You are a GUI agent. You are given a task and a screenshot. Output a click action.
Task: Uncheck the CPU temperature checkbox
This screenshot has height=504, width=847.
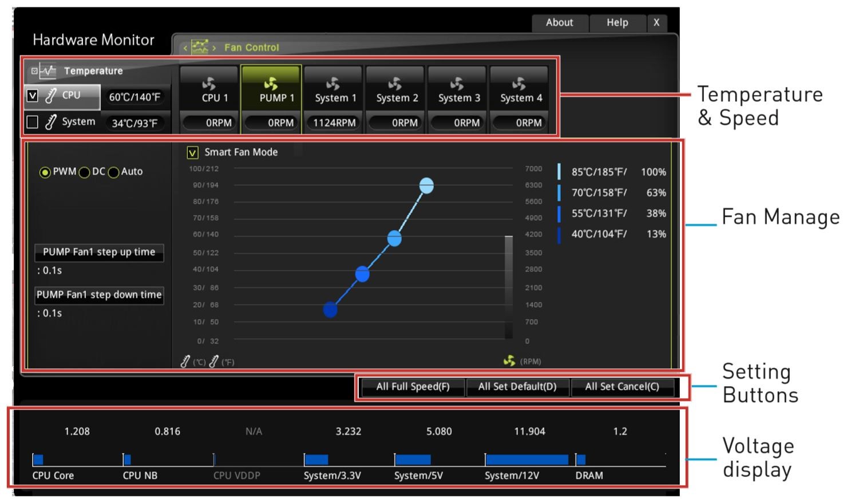click(x=33, y=96)
